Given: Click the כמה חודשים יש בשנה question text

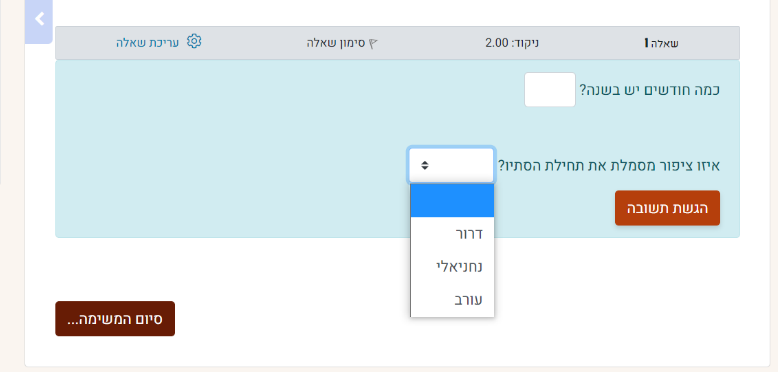Looking at the screenshot, I should tap(649, 90).
